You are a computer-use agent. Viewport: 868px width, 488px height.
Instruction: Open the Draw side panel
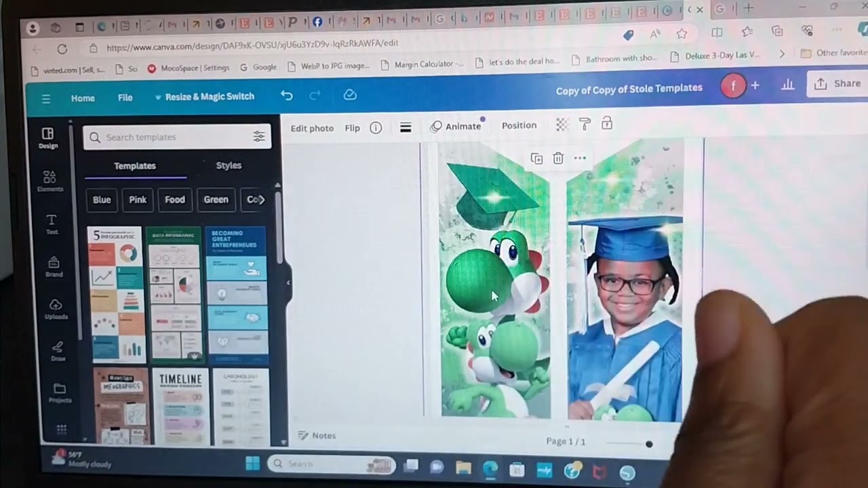[x=58, y=350]
